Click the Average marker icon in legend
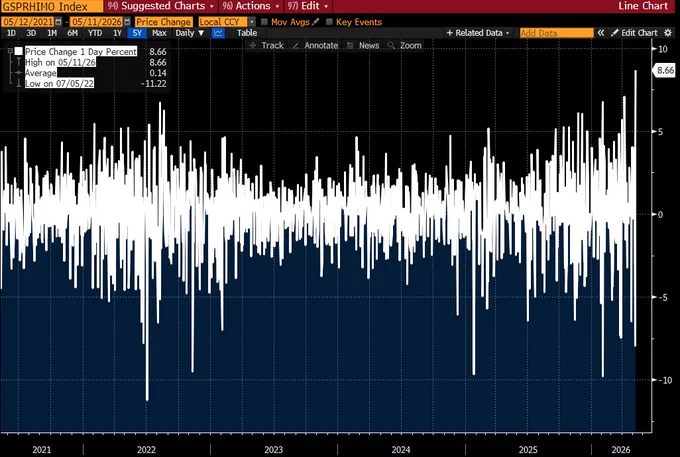Screen dimensions: 680x457 pos(19,73)
